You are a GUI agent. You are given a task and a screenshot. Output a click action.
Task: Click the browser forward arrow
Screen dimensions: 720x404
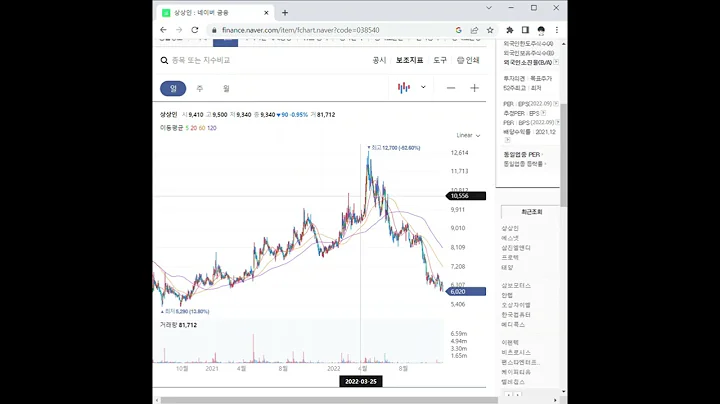(179, 30)
